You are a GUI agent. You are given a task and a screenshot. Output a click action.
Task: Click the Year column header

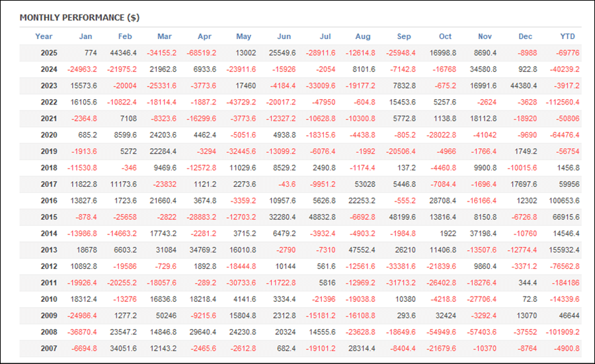coord(44,36)
